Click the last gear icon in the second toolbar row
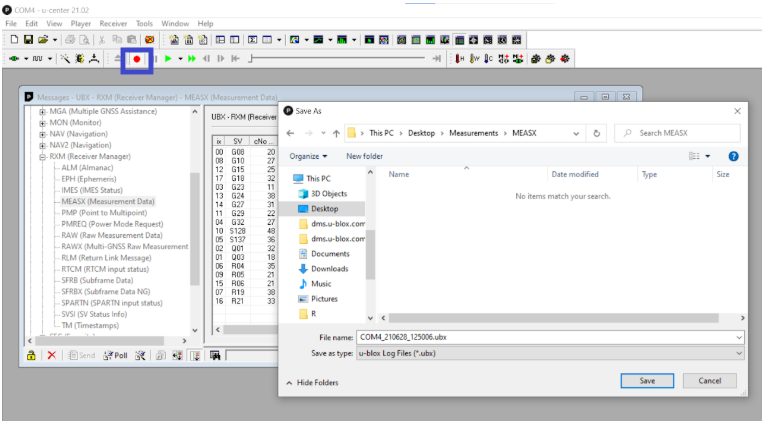Screen dimensions: 764x425 (565, 58)
